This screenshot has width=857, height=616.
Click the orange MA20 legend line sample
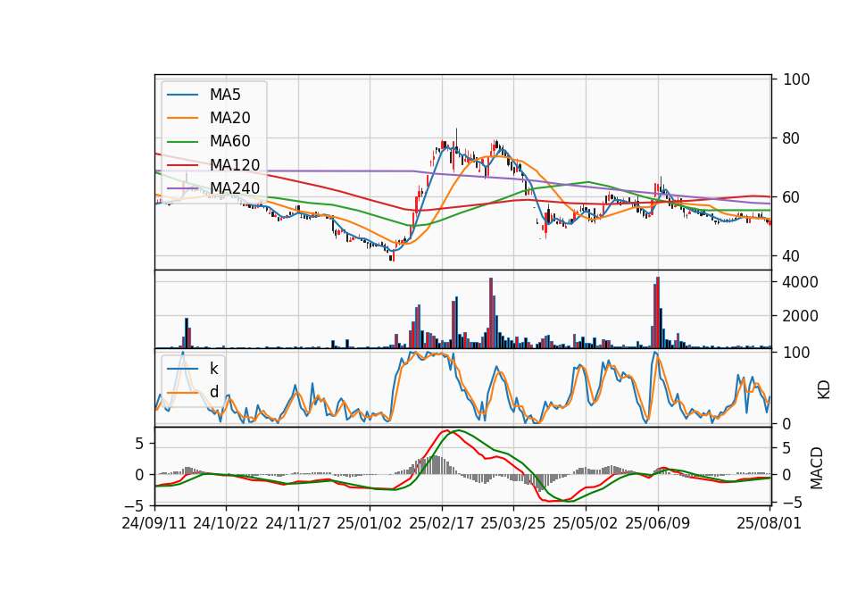pos(182,118)
